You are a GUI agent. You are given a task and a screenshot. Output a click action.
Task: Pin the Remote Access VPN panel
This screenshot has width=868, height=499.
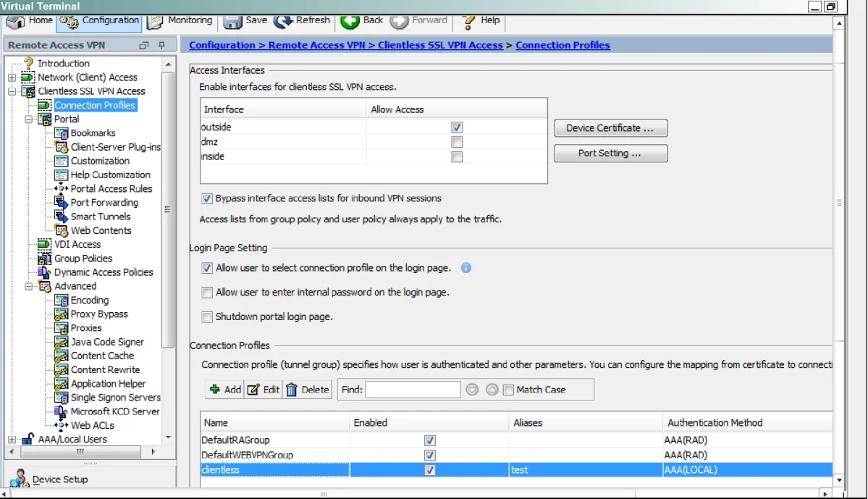pos(161,46)
